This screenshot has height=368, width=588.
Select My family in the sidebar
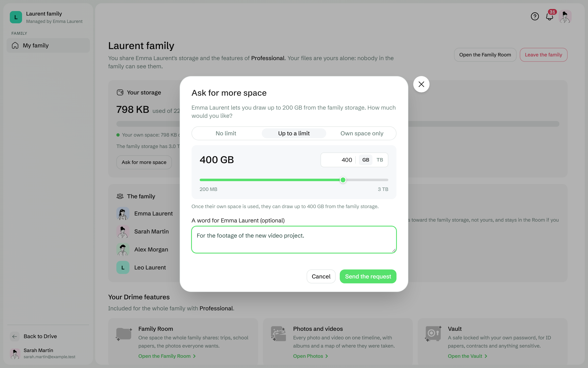[x=48, y=46]
